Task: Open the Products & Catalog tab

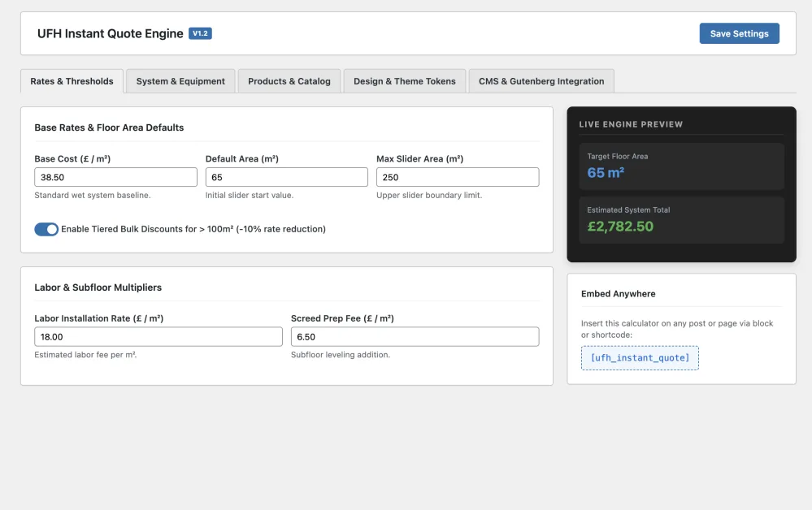Action: (x=289, y=81)
